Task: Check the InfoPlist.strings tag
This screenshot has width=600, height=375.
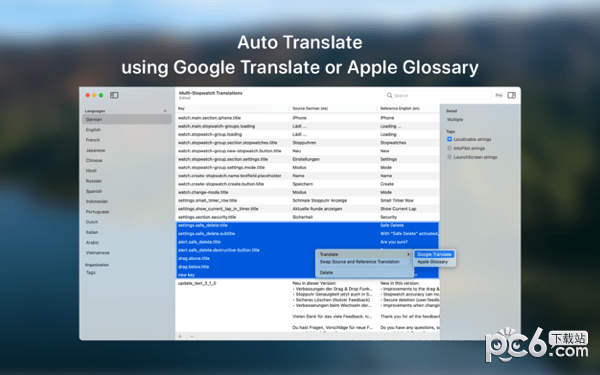Action: point(450,148)
